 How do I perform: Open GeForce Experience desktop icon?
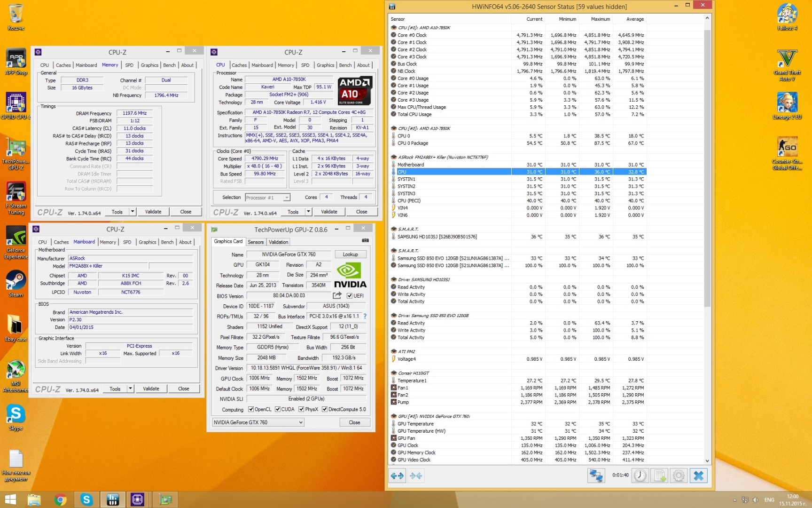(16, 242)
